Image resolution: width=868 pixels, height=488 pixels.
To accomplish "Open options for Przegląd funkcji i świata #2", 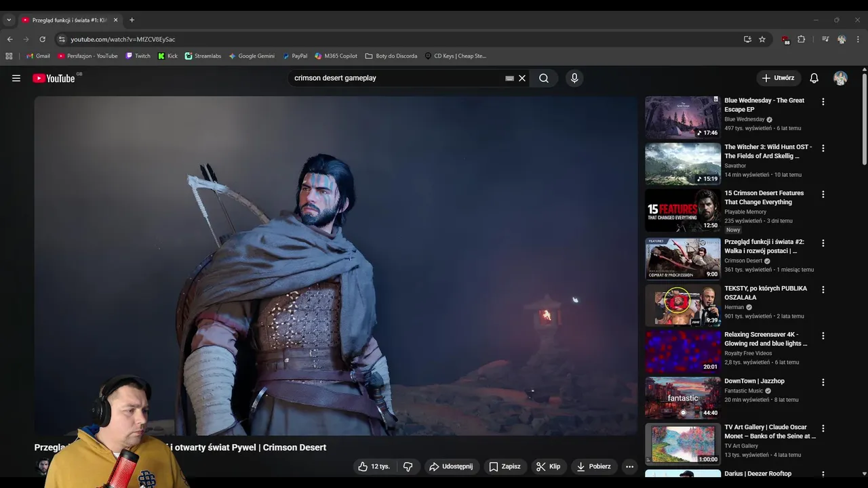I will pos(823,243).
